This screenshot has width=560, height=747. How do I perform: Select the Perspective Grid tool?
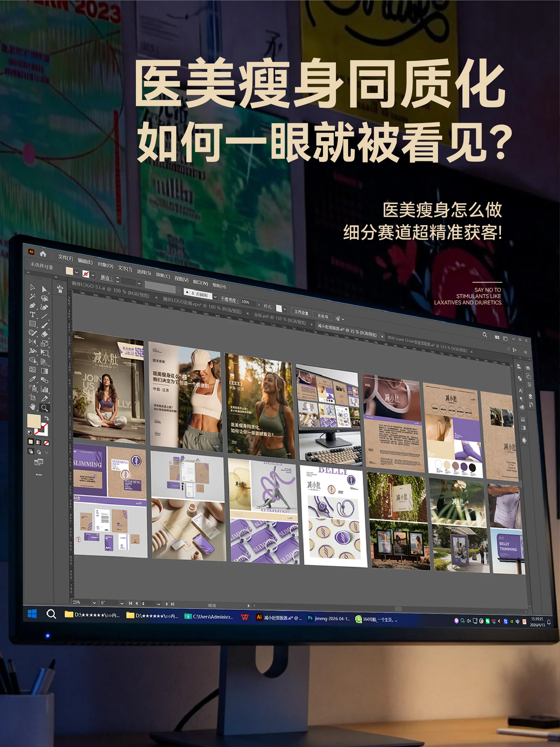click(x=44, y=362)
